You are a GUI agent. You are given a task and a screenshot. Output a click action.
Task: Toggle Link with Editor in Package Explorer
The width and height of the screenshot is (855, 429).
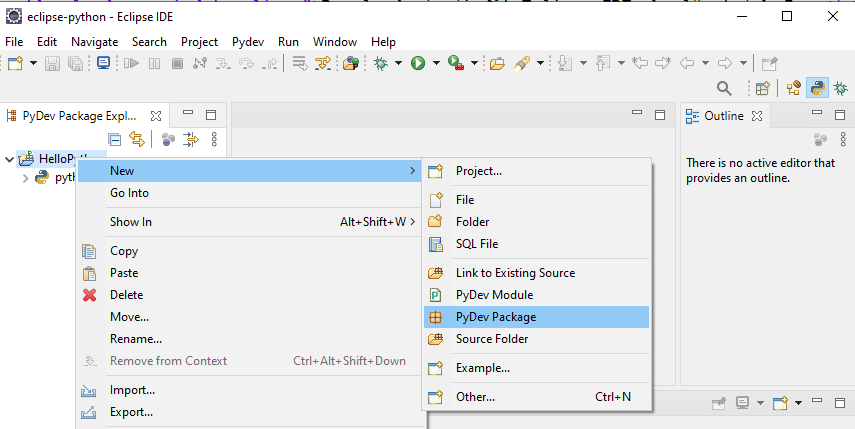(x=137, y=140)
